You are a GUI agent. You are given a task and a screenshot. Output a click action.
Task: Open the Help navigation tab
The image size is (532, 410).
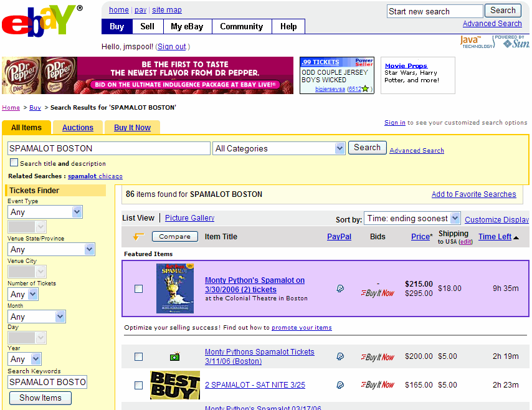288,26
